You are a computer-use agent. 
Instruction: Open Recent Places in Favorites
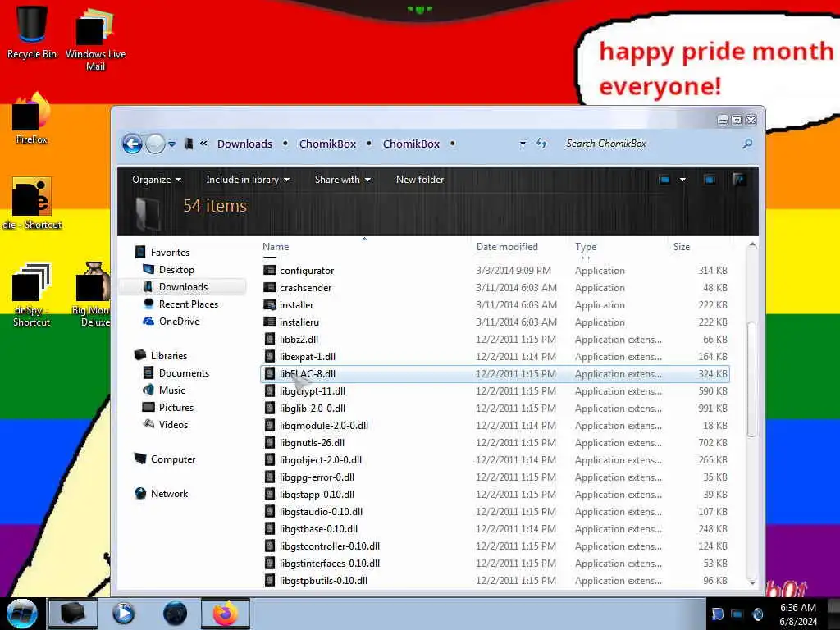click(188, 304)
